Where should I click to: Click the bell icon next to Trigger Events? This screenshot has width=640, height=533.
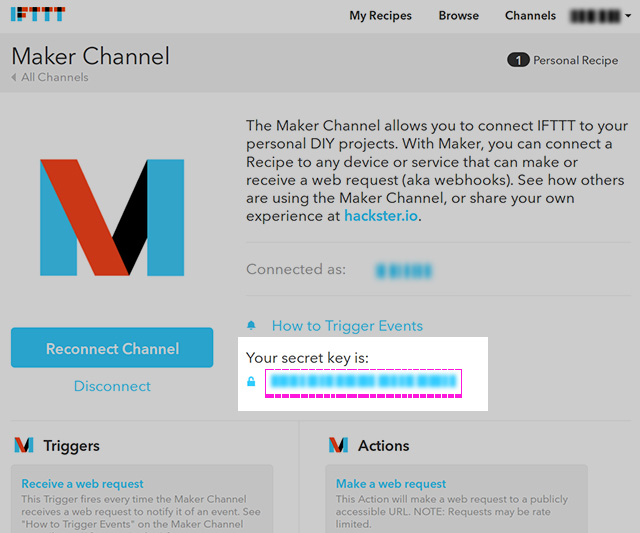click(x=251, y=325)
